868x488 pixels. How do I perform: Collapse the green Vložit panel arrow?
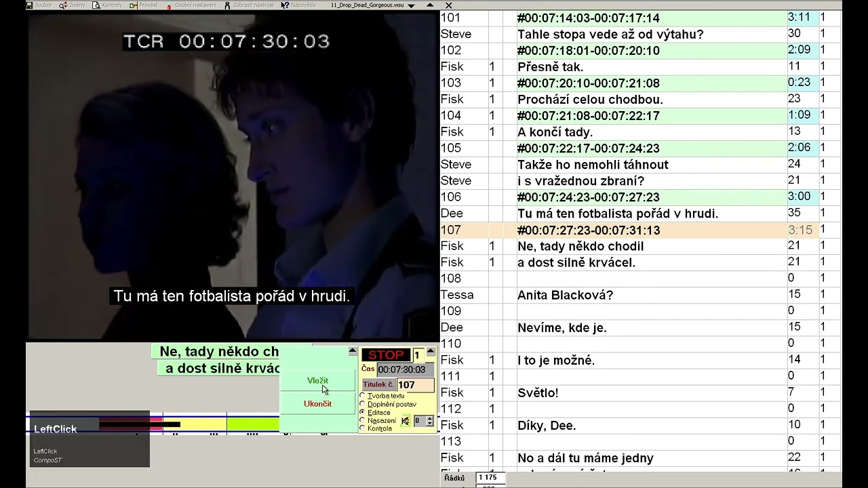353,351
